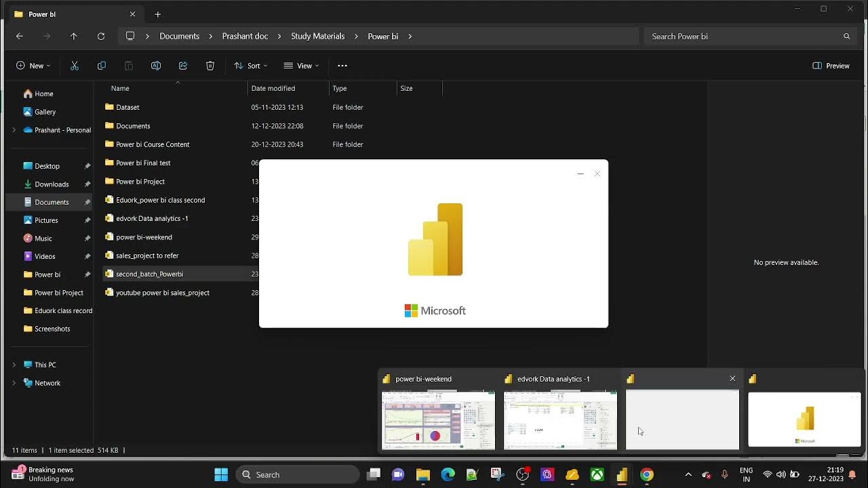Click the Rename icon in toolbar
This screenshot has height=488, width=868.
click(156, 66)
